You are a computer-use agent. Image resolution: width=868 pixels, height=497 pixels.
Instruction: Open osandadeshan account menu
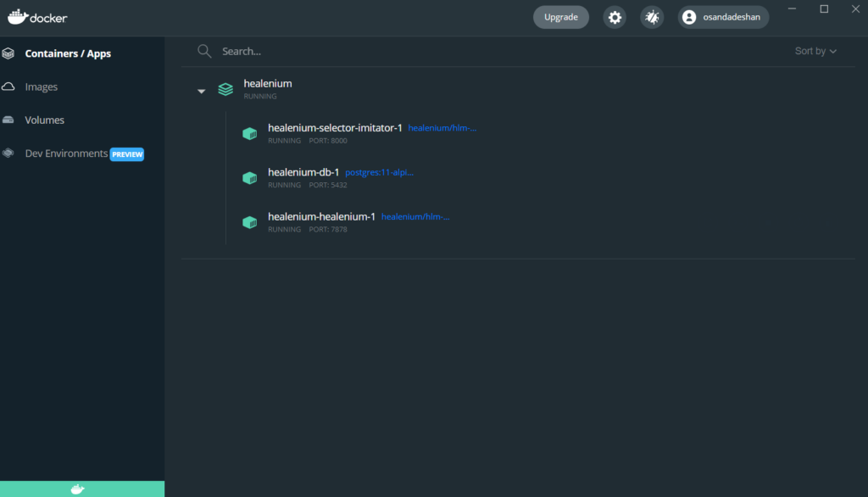click(723, 17)
